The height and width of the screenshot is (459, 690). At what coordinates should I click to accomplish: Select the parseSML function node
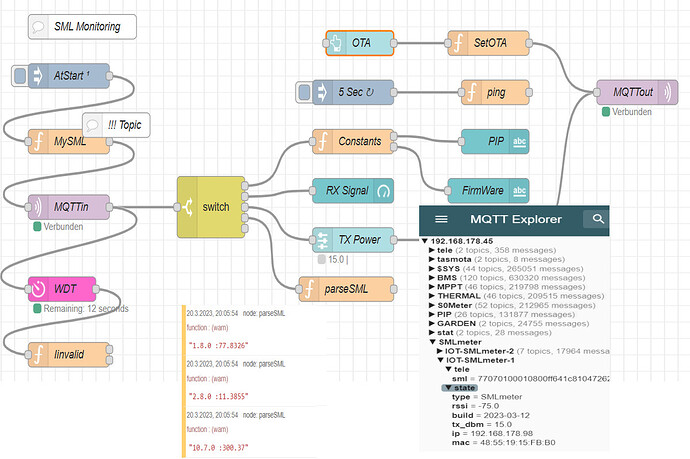click(346, 289)
